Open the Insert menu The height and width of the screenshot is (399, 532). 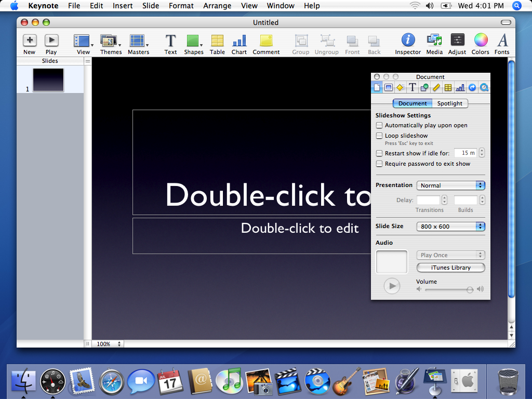click(x=123, y=6)
